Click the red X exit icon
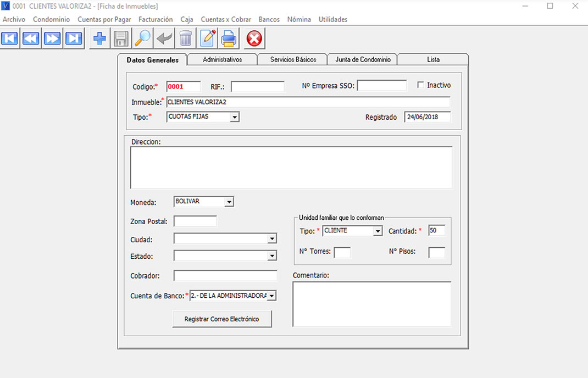This screenshot has height=378, width=588. [254, 38]
